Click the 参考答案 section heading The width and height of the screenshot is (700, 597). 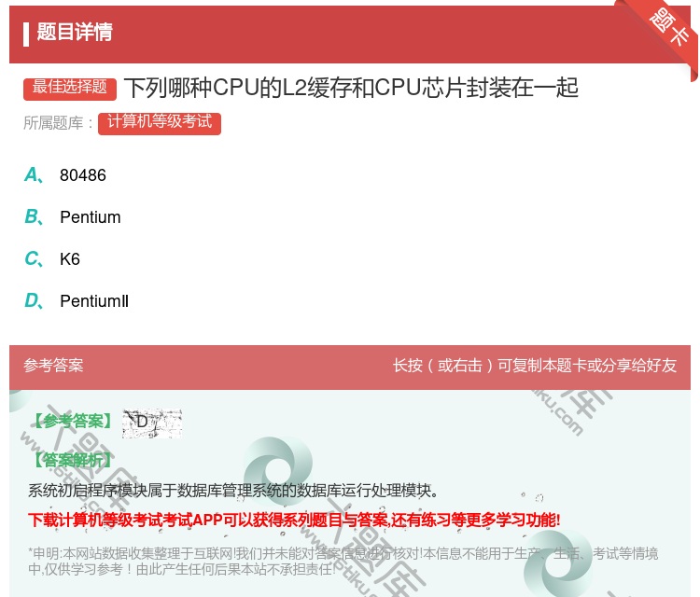point(53,366)
